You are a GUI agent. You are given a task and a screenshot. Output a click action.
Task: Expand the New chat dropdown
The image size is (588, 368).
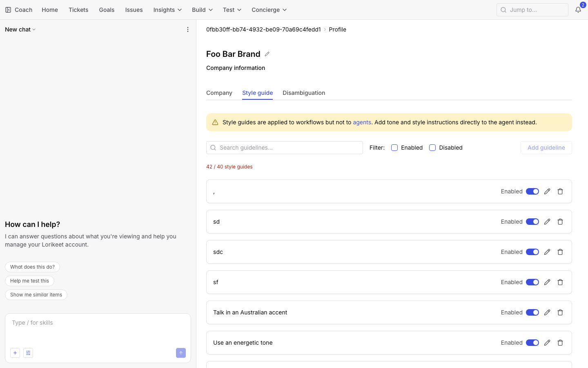pos(20,29)
